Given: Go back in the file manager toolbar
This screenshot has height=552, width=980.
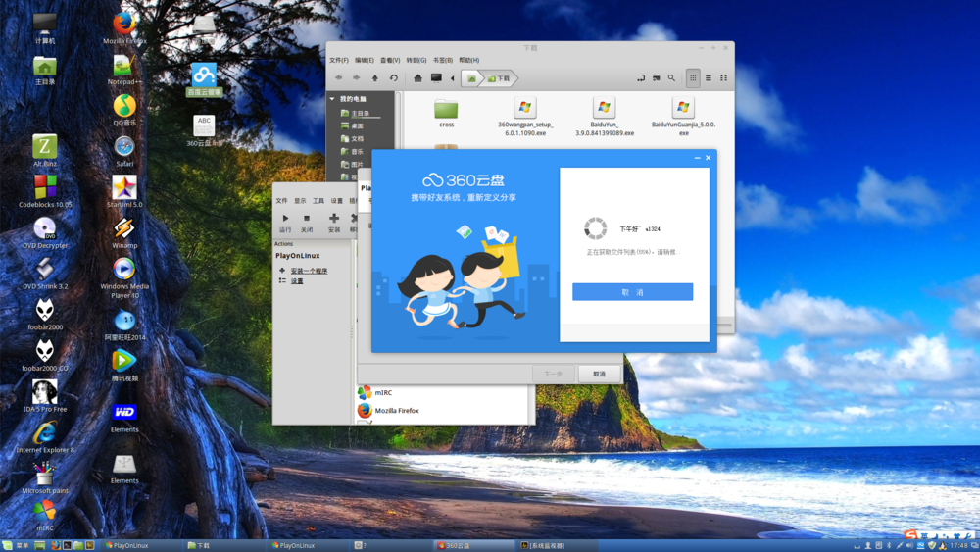Looking at the screenshot, I should point(339,78).
